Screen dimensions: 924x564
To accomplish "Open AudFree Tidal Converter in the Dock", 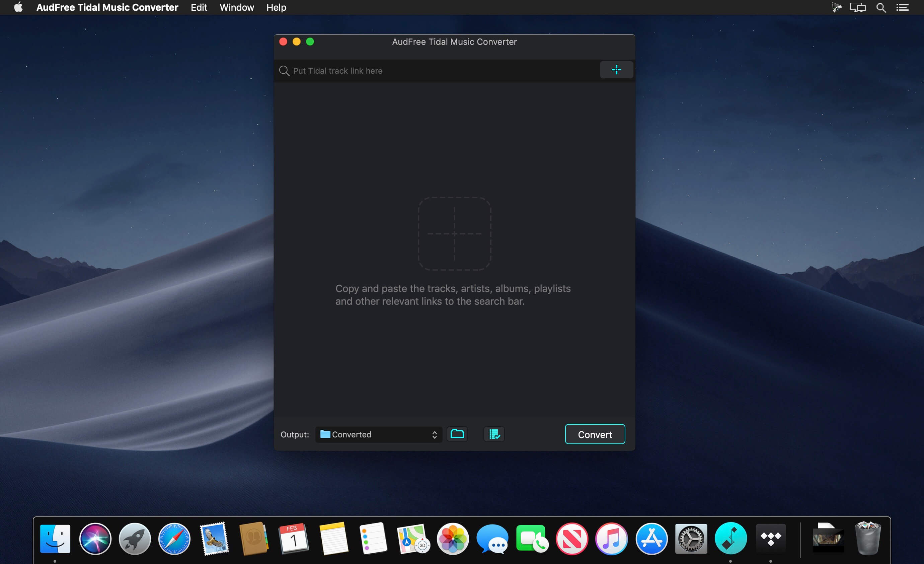I will [730, 539].
